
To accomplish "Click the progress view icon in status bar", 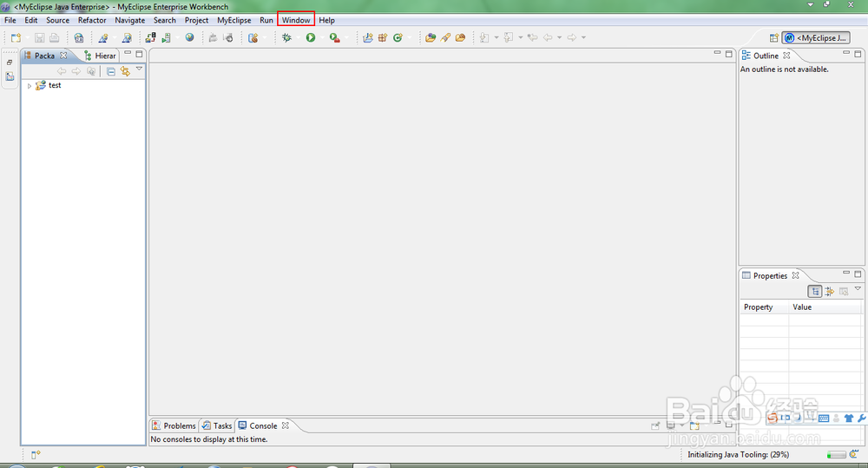I will (x=853, y=454).
